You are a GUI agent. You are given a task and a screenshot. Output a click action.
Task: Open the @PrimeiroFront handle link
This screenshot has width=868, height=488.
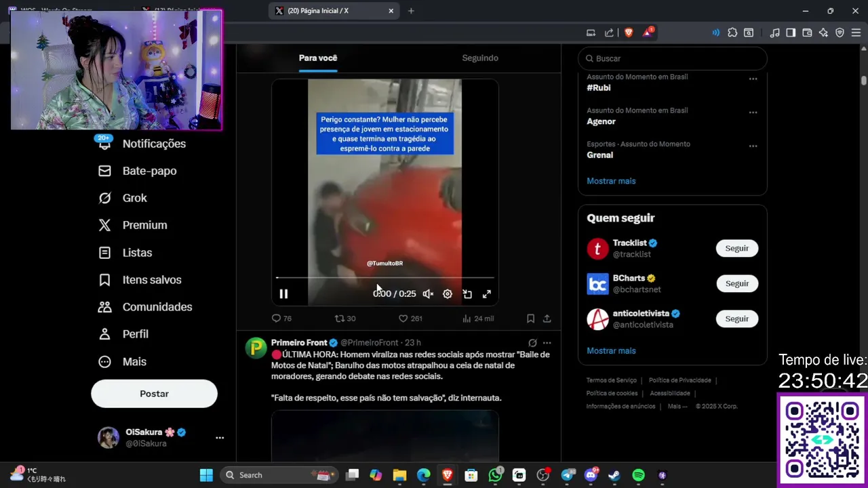pyautogui.click(x=370, y=343)
